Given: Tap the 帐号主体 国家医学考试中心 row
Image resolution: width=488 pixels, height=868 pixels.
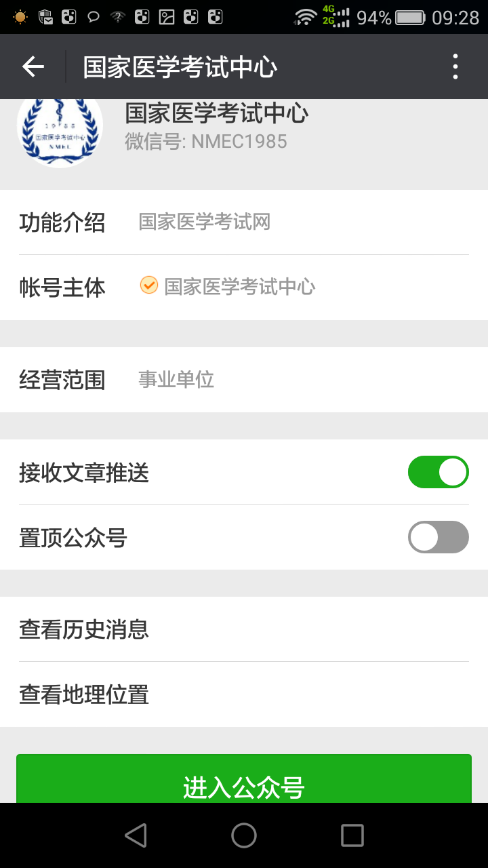Looking at the screenshot, I should [x=244, y=287].
